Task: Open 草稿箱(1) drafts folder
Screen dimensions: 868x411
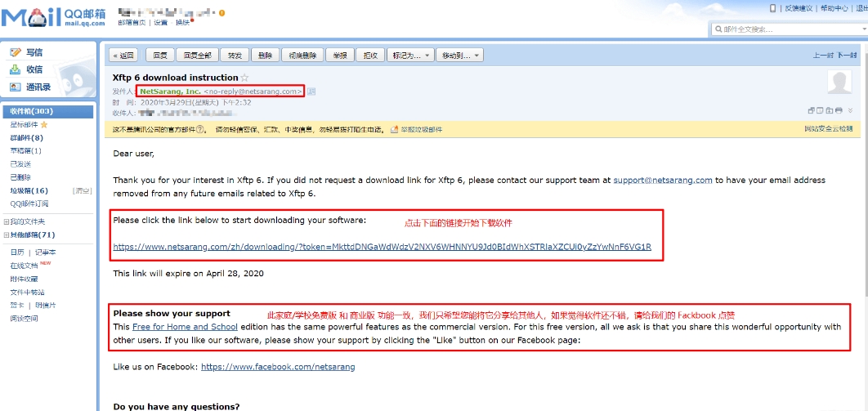Action: [x=25, y=151]
